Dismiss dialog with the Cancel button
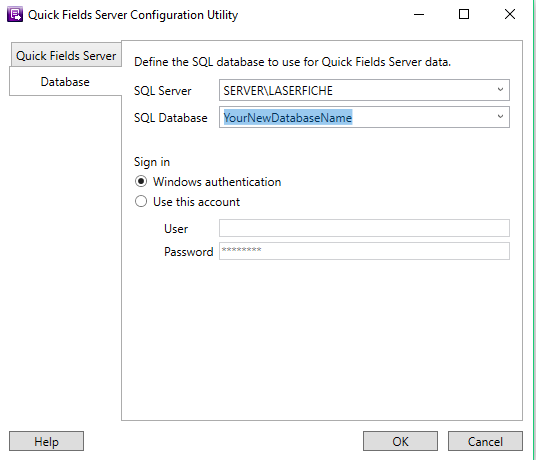Viewport: 536px width, 460px height. click(x=485, y=441)
